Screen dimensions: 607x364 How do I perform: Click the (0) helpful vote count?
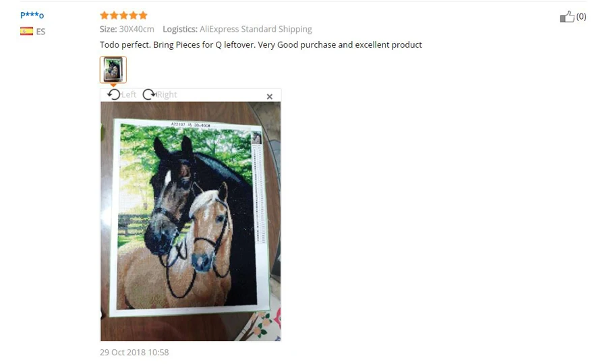click(581, 17)
